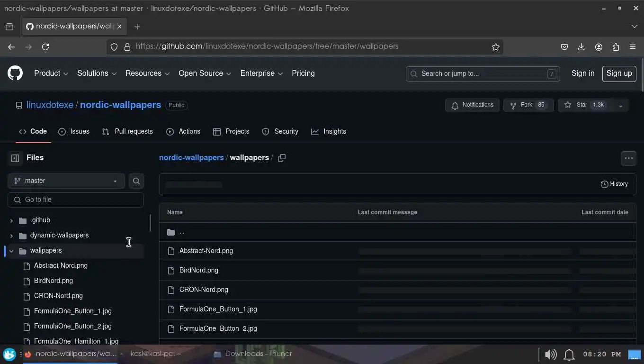Viewport: 644px width, 364px height.
Task: Open Abstract-Nord.png in the file table
Action: coord(206,251)
